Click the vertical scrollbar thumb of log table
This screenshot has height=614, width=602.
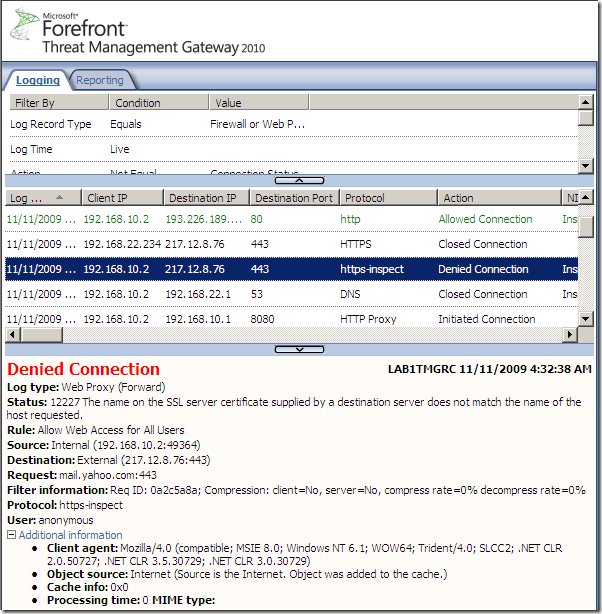(x=586, y=227)
